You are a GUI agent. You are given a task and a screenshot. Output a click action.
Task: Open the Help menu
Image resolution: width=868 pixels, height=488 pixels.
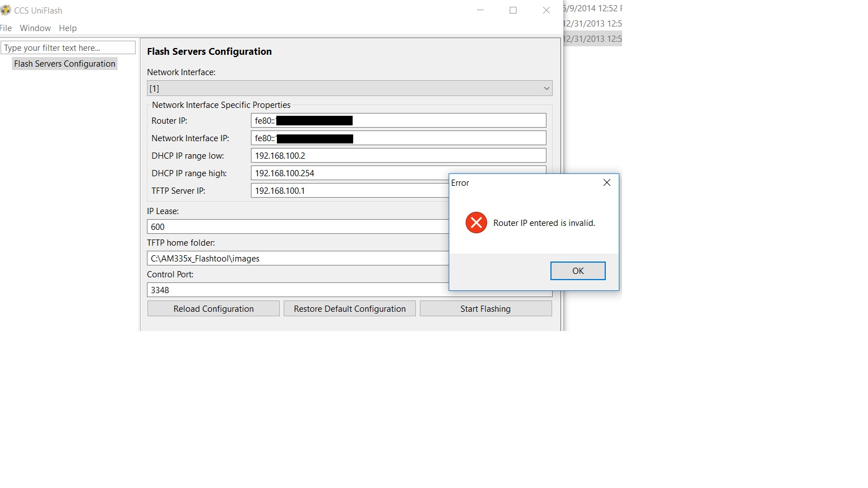68,28
